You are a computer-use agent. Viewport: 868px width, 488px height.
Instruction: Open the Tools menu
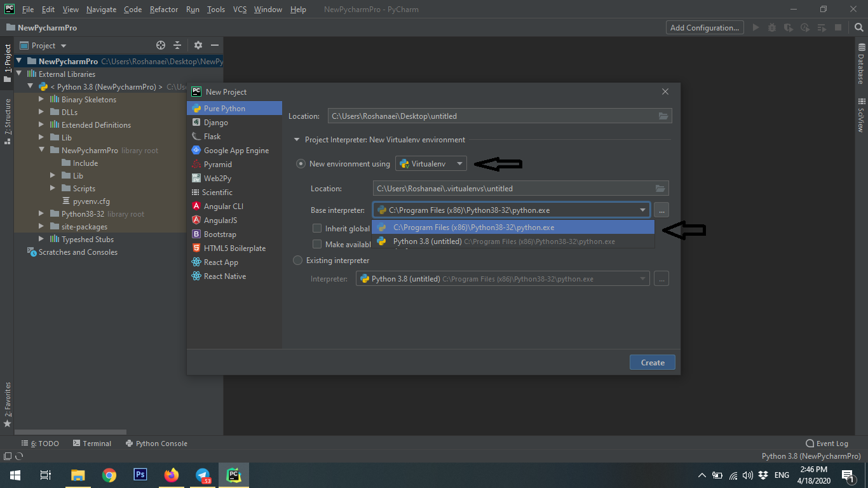[216, 10]
